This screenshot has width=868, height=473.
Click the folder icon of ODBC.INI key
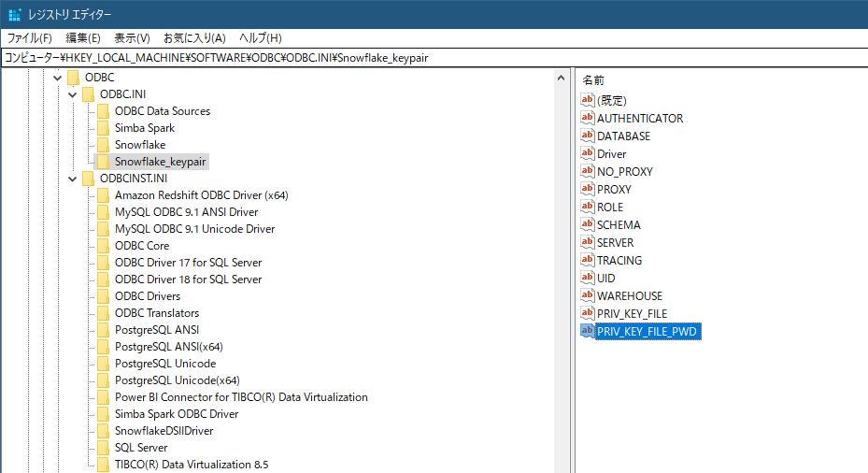coord(88,94)
